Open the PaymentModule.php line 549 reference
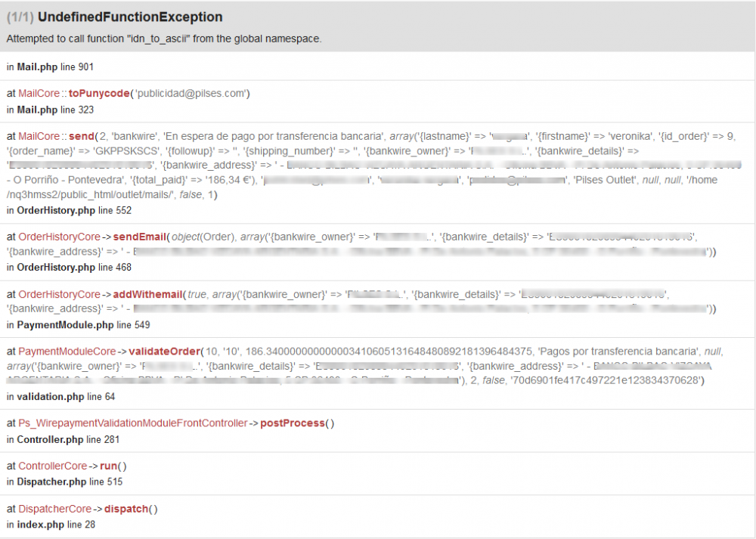 [74, 326]
